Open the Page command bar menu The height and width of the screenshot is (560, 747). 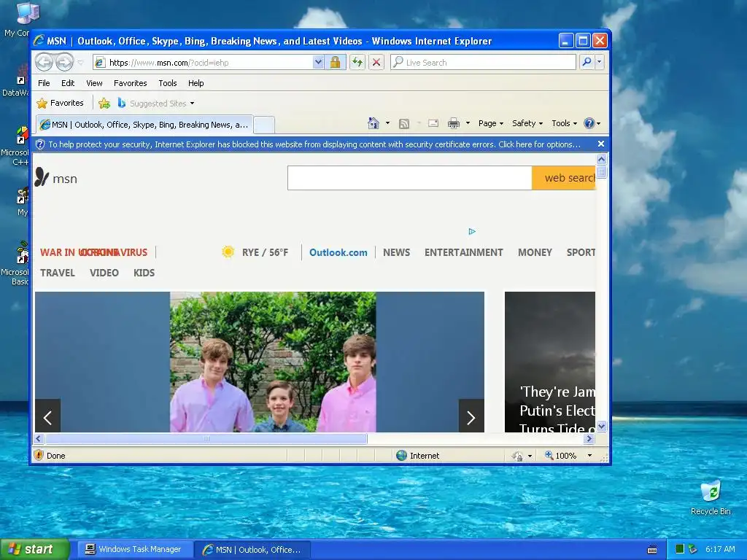(491, 123)
